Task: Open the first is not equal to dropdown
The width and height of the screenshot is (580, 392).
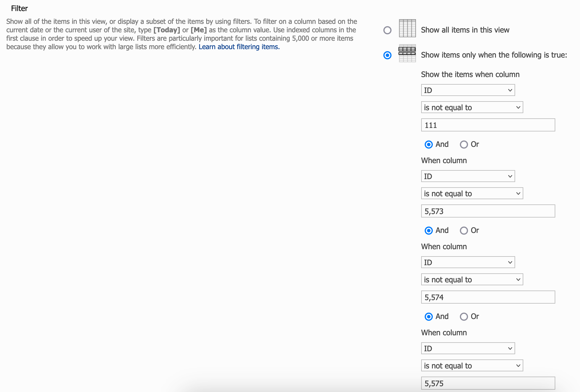Action: [472, 107]
